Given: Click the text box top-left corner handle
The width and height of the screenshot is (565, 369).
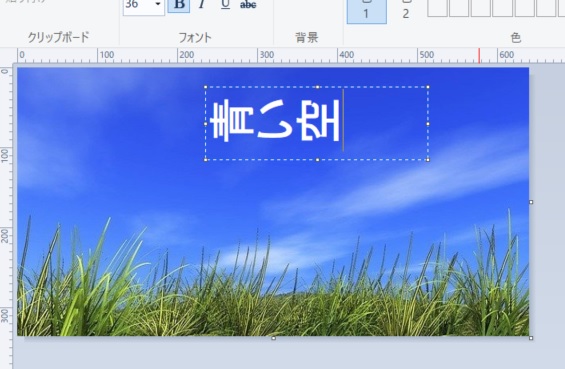Looking at the screenshot, I should click(206, 87).
